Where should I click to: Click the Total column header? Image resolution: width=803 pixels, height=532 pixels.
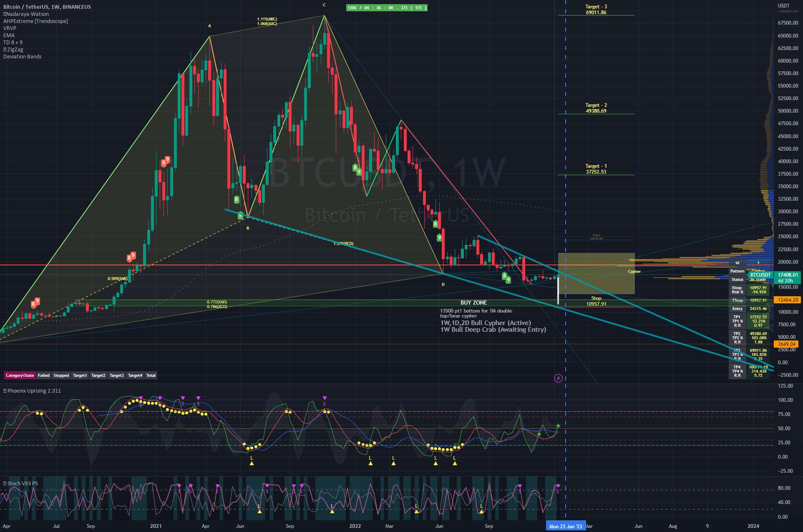(x=151, y=376)
